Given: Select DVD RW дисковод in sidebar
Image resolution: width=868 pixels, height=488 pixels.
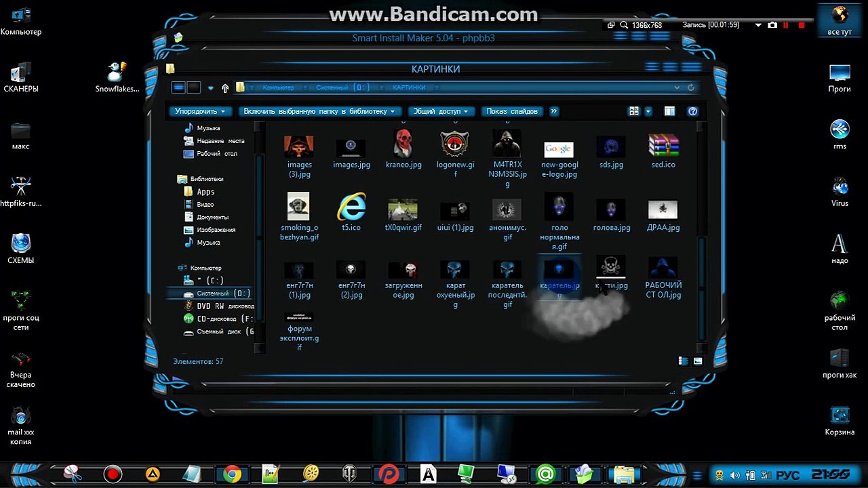Looking at the screenshot, I should tap(219, 306).
